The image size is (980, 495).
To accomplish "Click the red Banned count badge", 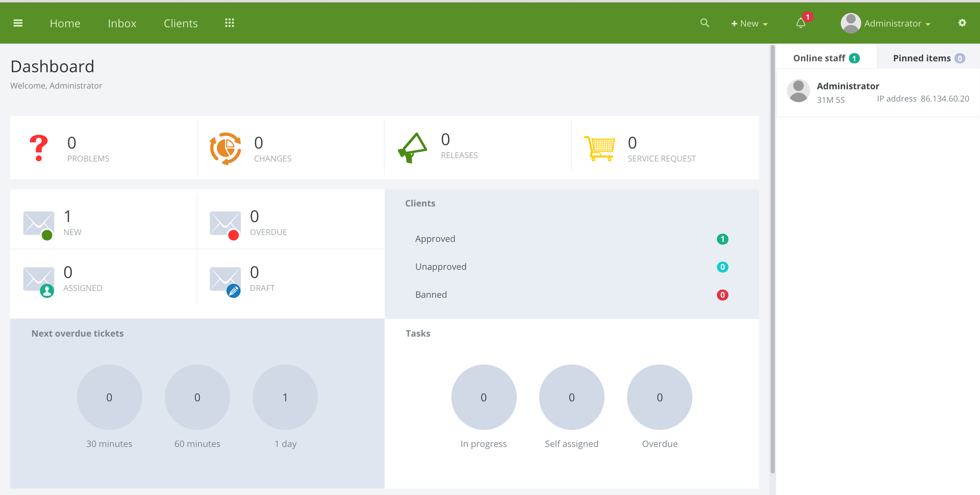I will 722,295.
